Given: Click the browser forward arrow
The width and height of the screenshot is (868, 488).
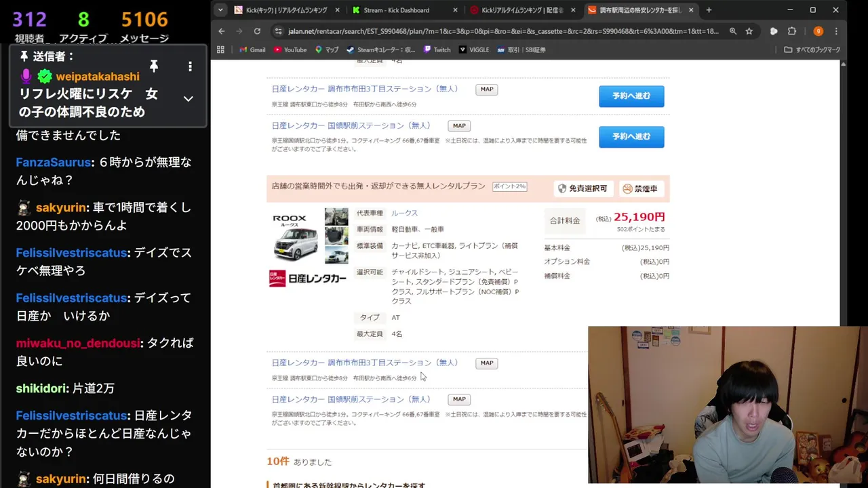Looking at the screenshot, I should [239, 31].
